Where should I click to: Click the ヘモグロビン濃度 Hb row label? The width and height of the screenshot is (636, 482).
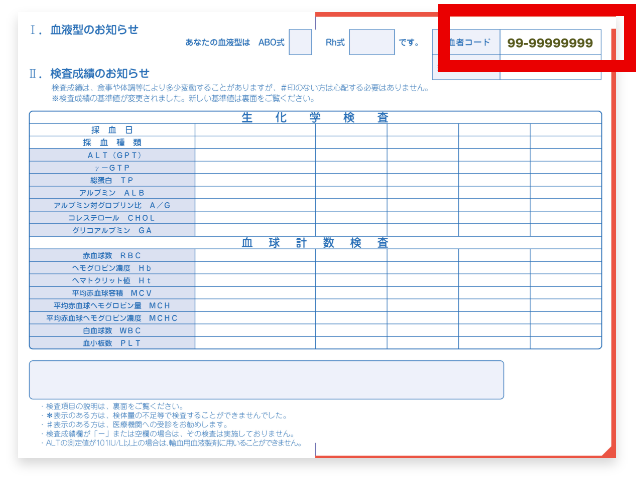112,268
